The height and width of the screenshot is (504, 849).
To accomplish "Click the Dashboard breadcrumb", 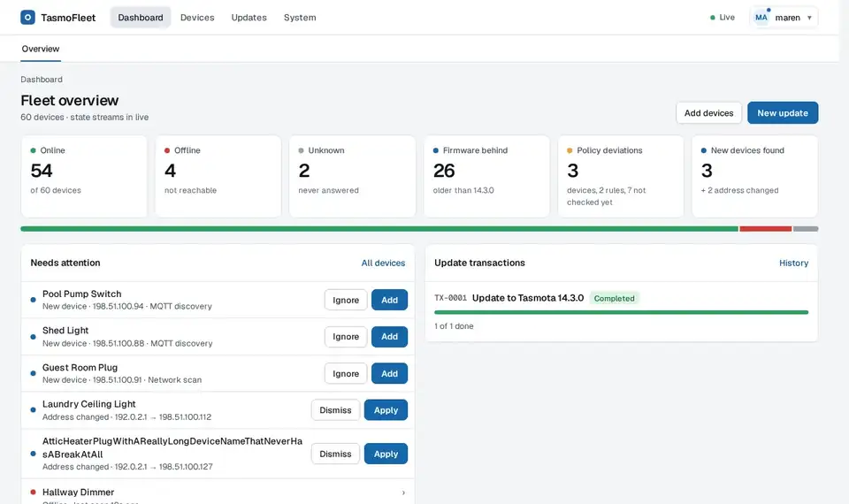I will (42, 79).
